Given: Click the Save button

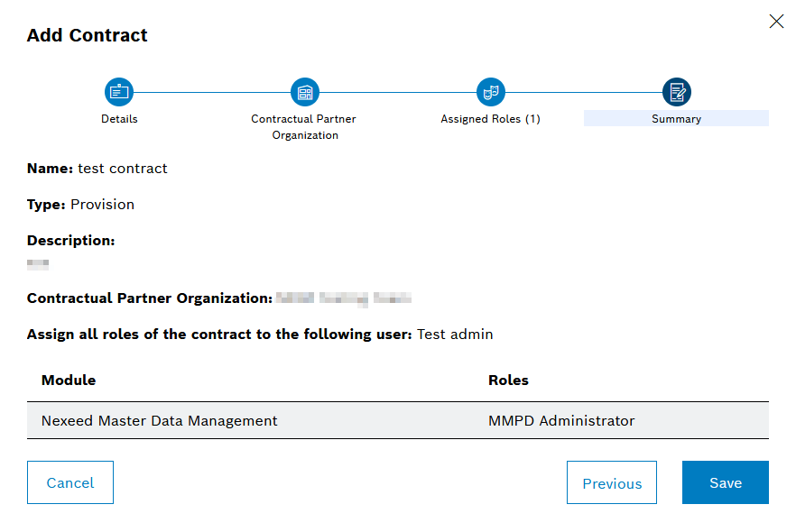Looking at the screenshot, I should (725, 482).
